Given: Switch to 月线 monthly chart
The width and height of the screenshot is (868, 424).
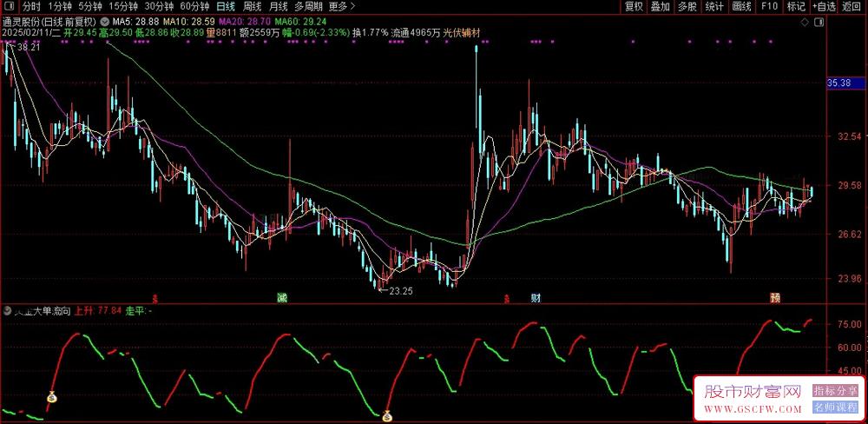Looking at the screenshot, I should [x=279, y=7].
